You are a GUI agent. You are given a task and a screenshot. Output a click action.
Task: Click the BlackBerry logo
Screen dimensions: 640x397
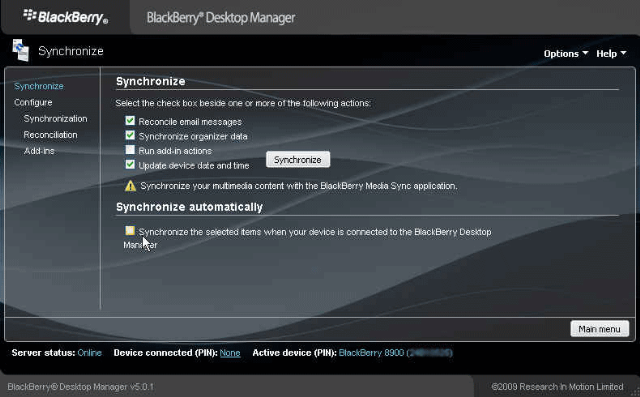(66, 17)
